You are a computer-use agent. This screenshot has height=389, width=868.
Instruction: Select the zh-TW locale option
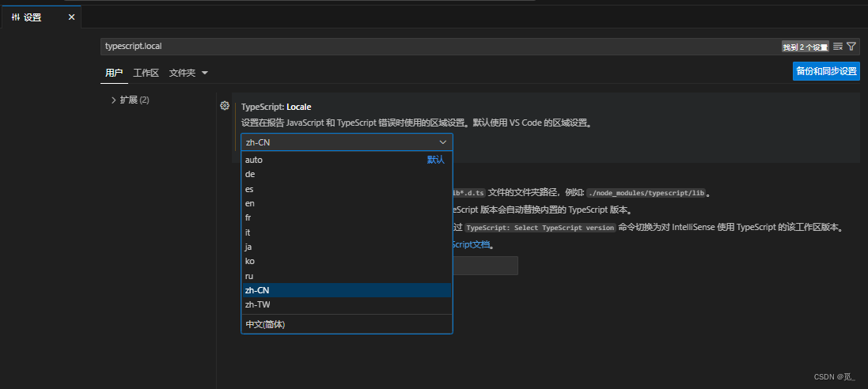[347, 304]
